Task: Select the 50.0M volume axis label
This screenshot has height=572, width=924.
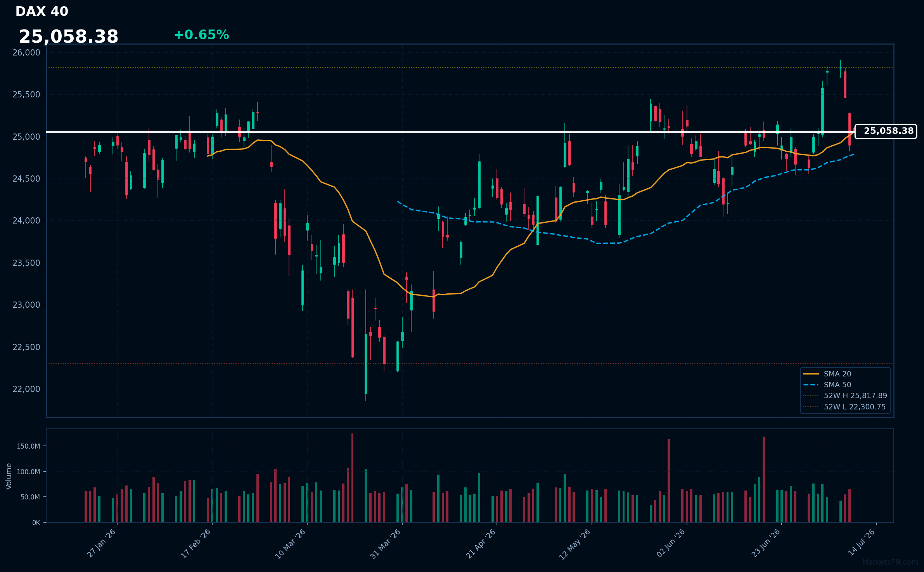Action: click(30, 497)
